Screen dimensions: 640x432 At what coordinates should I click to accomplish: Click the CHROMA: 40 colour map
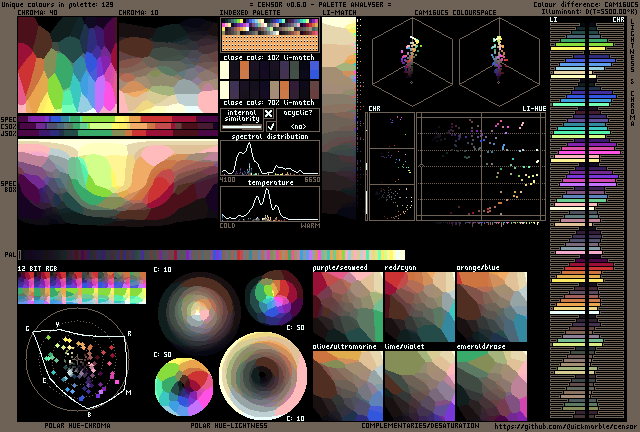click(x=67, y=65)
